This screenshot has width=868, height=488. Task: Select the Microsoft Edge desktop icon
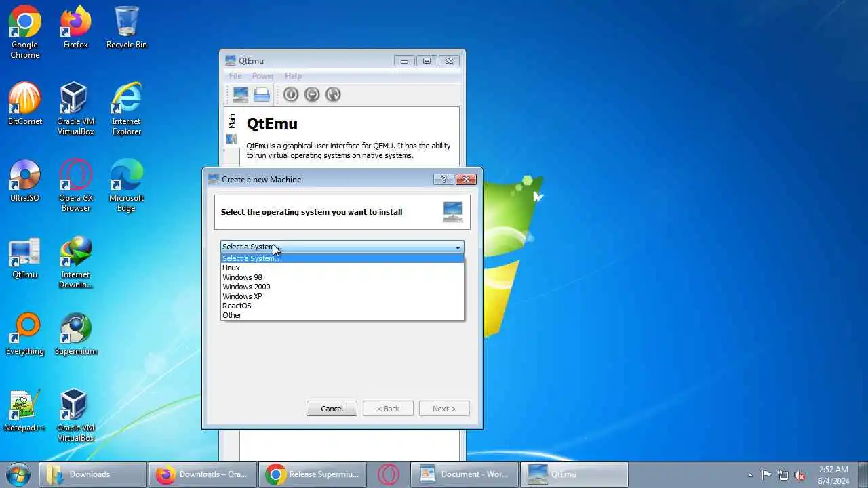127,186
